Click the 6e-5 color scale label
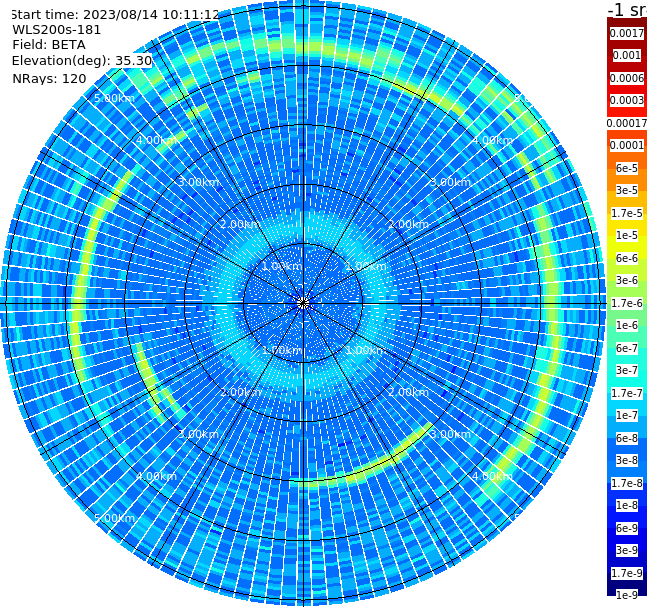This screenshot has height=607, width=647. [627, 168]
